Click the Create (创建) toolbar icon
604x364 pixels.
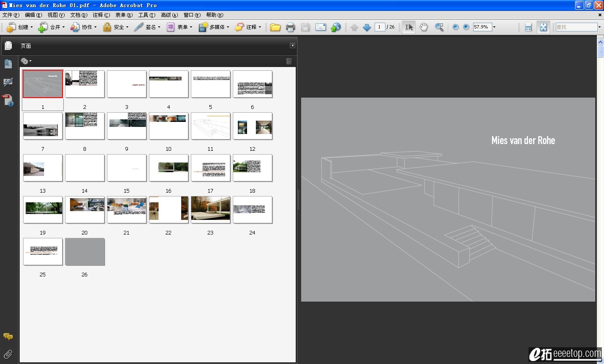click(x=11, y=27)
